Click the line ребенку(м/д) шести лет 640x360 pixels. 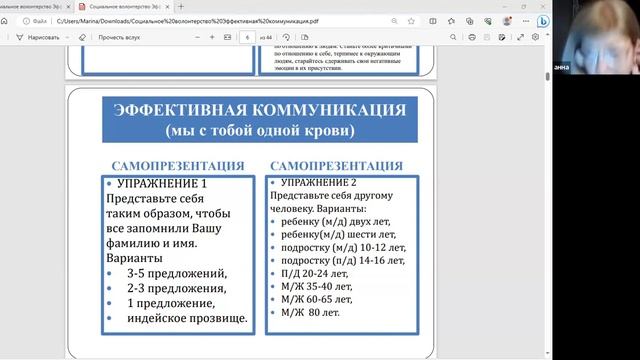pyautogui.click(x=338, y=235)
